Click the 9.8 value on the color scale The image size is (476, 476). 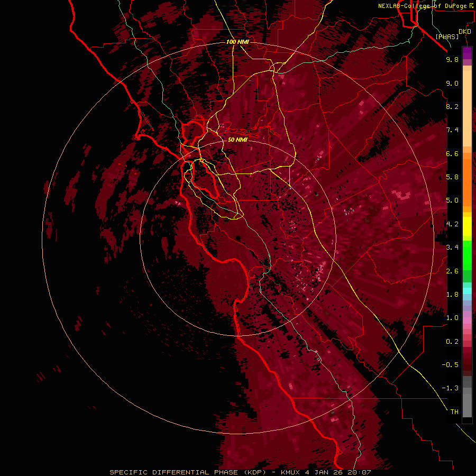452,59
